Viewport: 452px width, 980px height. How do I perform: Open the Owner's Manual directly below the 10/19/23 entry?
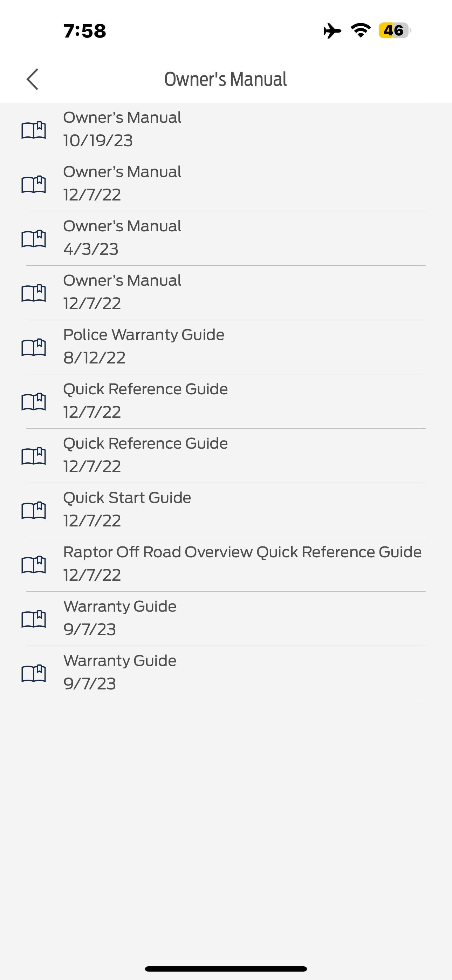[225, 184]
